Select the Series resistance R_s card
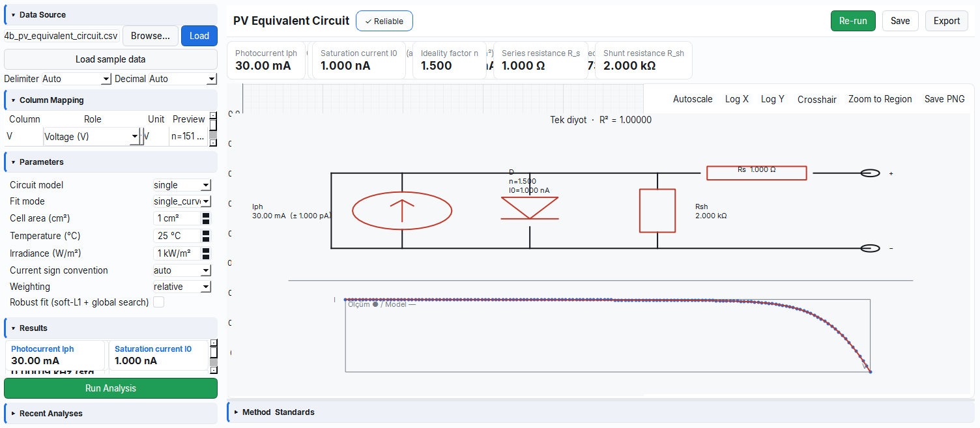The height and width of the screenshot is (428, 980). [x=541, y=60]
